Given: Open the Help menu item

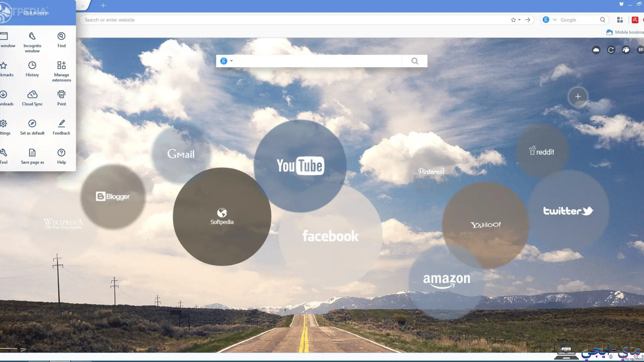Looking at the screenshot, I should [x=61, y=156].
